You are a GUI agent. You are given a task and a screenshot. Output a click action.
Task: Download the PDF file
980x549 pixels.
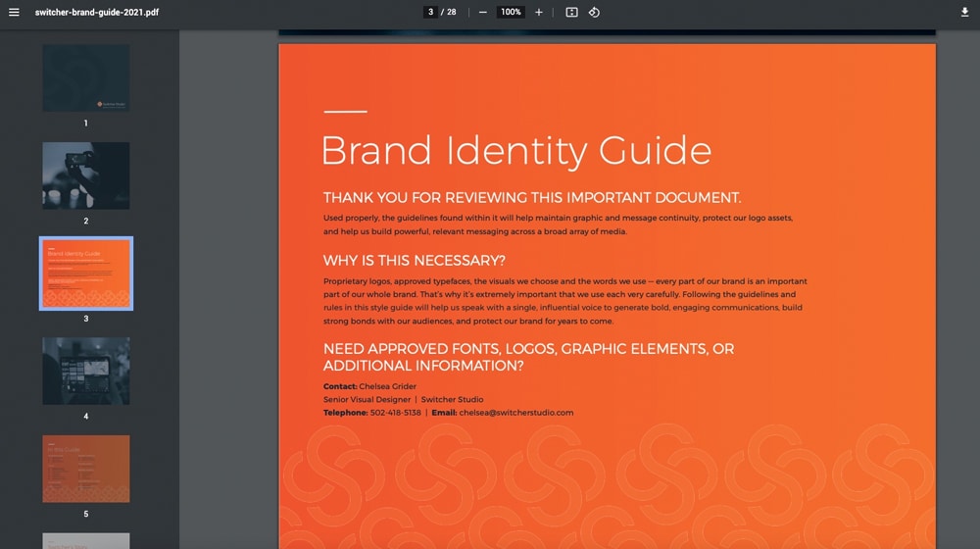[x=964, y=12]
